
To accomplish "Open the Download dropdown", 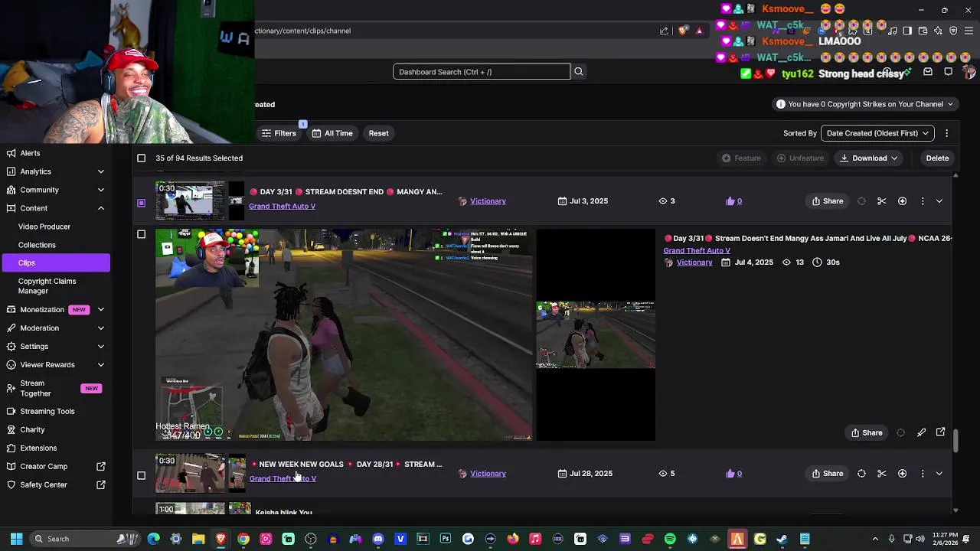I will coord(869,158).
